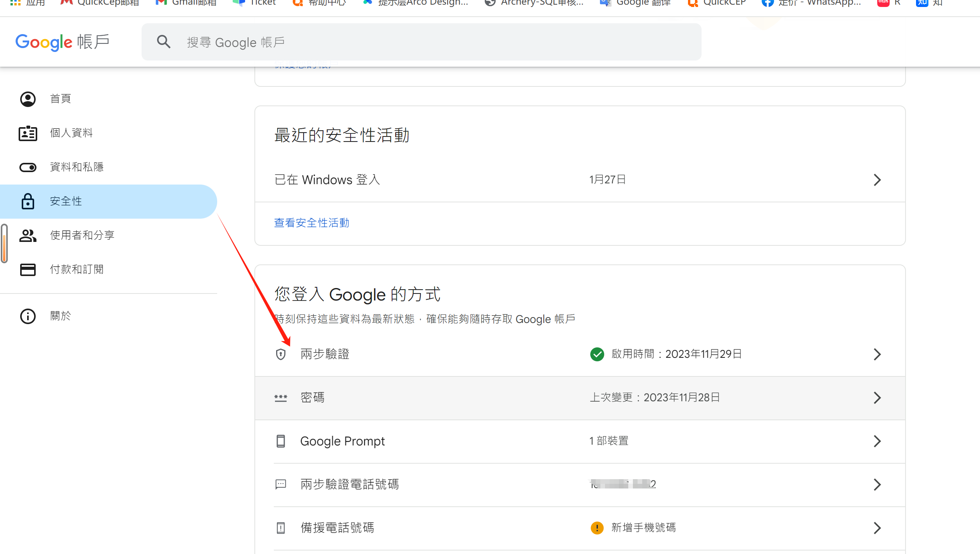The height and width of the screenshot is (554, 980).
Task: Click the 使用者和分享 people icon
Action: point(28,235)
